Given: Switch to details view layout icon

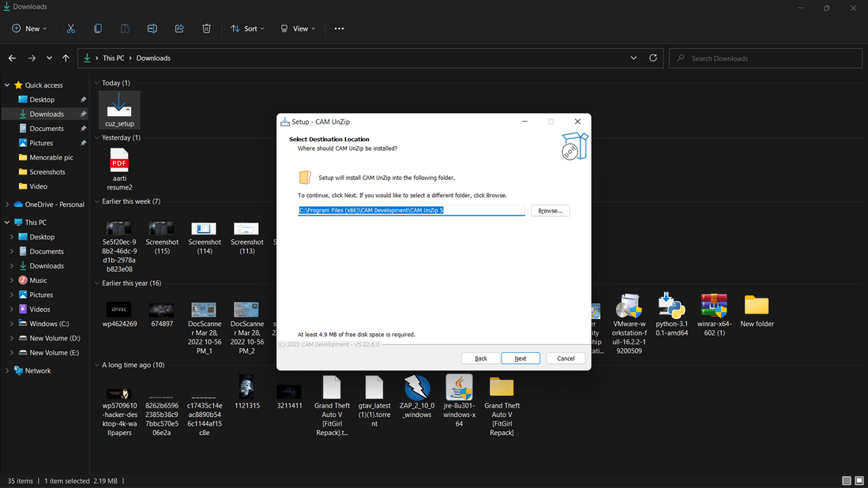Looking at the screenshot, I should 847,481.
